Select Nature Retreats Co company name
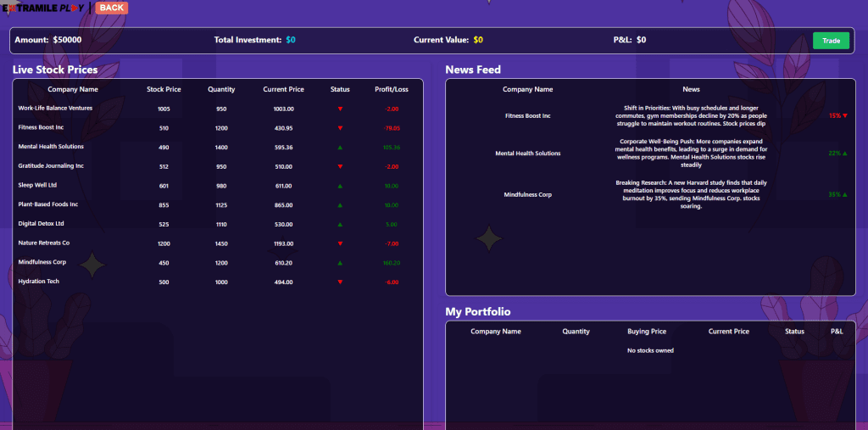 pos(43,243)
